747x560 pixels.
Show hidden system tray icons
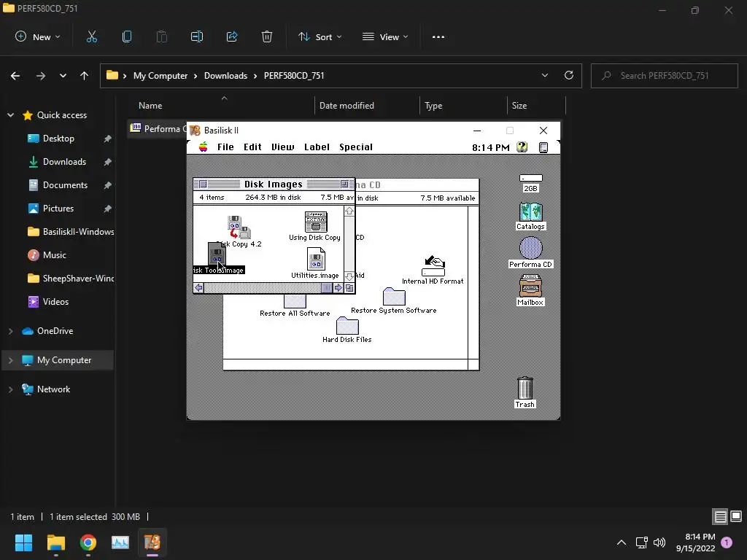pyautogui.click(x=622, y=542)
